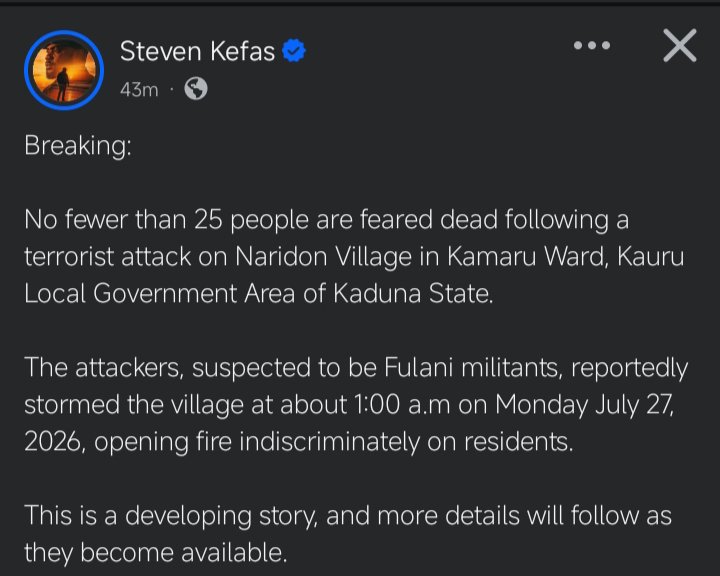Click the blue verified badge beside the name
The width and height of the screenshot is (720, 576).
click(x=294, y=51)
